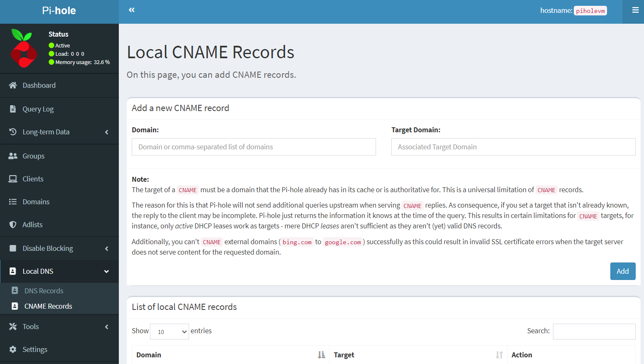Click the Add button
Viewport: 644px width, 364px height.
pos(622,271)
